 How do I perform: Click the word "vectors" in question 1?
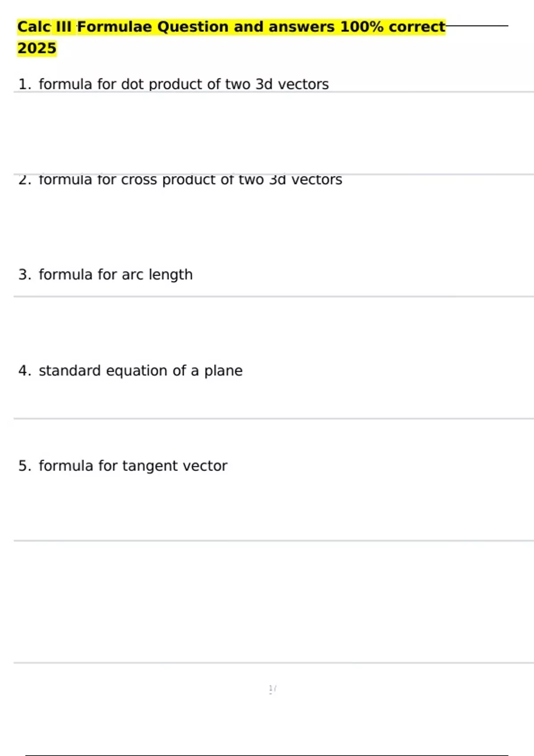303,84
